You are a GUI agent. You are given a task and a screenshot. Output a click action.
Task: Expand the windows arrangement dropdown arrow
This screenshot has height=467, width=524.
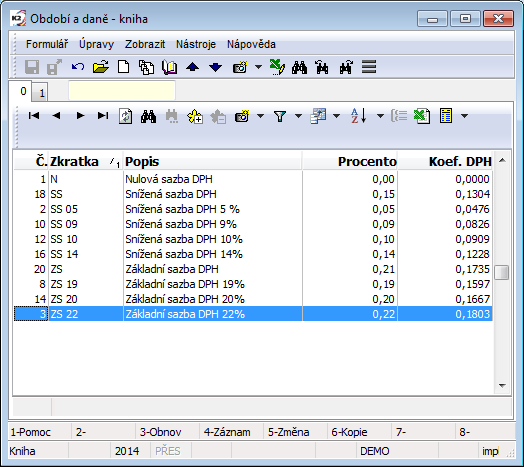pyautogui.click(x=337, y=116)
